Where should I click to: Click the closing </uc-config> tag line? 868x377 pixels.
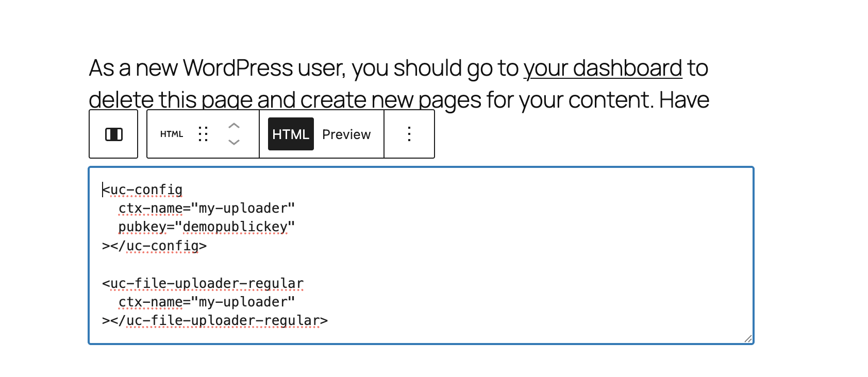pos(155,246)
